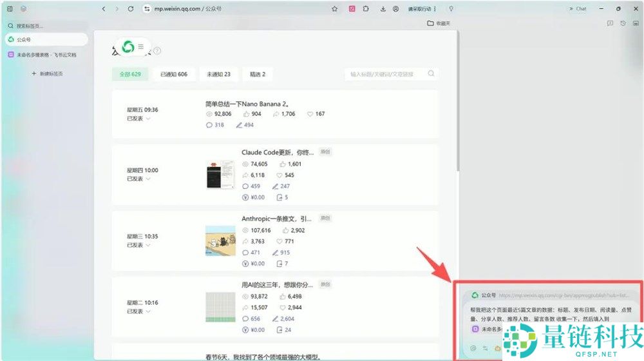Click the view count 107,616
The height and width of the screenshot is (361, 644).
coord(261,230)
